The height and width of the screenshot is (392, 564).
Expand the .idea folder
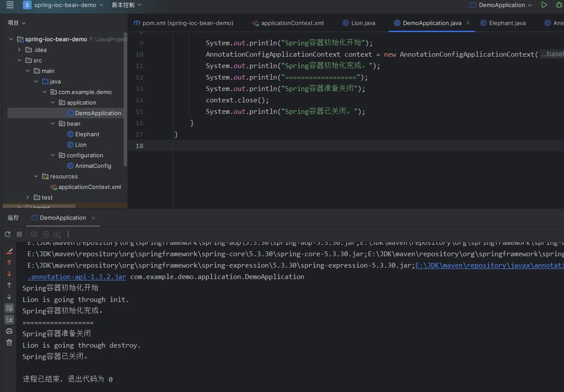click(19, 50)
